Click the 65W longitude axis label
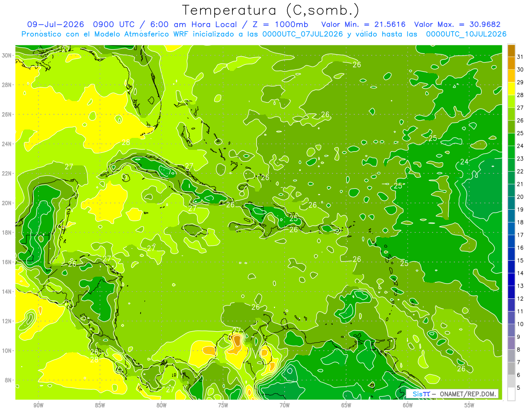Screen dimensions: 532x411 coord(346,405)
